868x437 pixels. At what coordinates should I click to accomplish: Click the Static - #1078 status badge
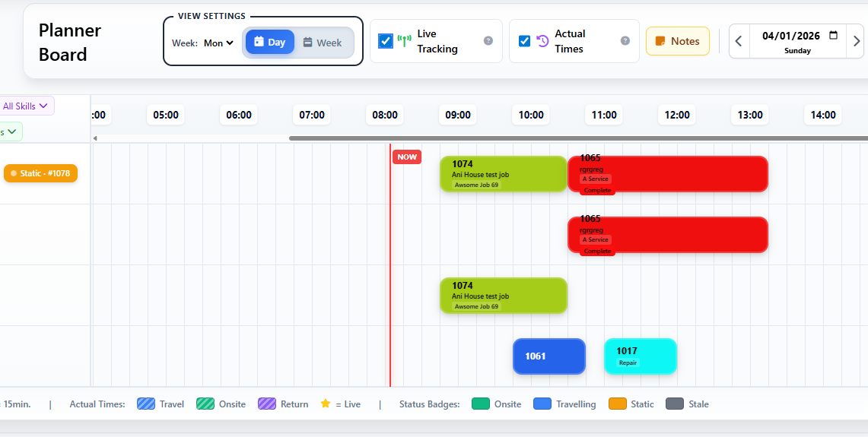40,173
